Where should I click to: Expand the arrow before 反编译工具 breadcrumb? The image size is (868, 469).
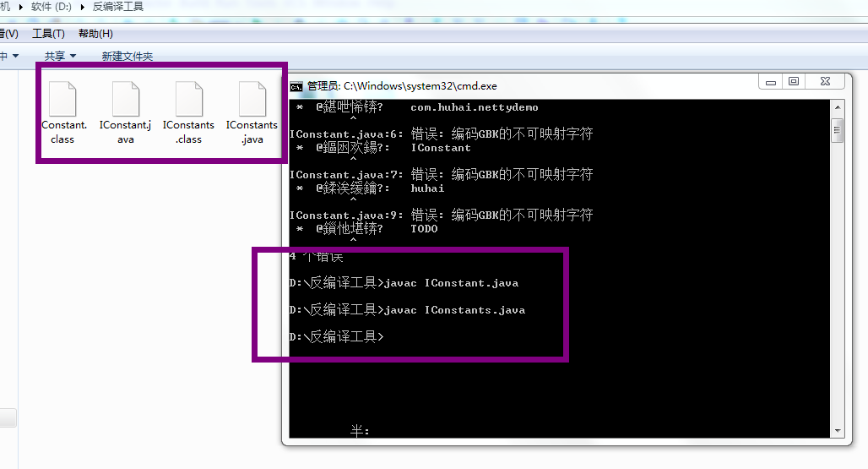[x=82, y=8]
